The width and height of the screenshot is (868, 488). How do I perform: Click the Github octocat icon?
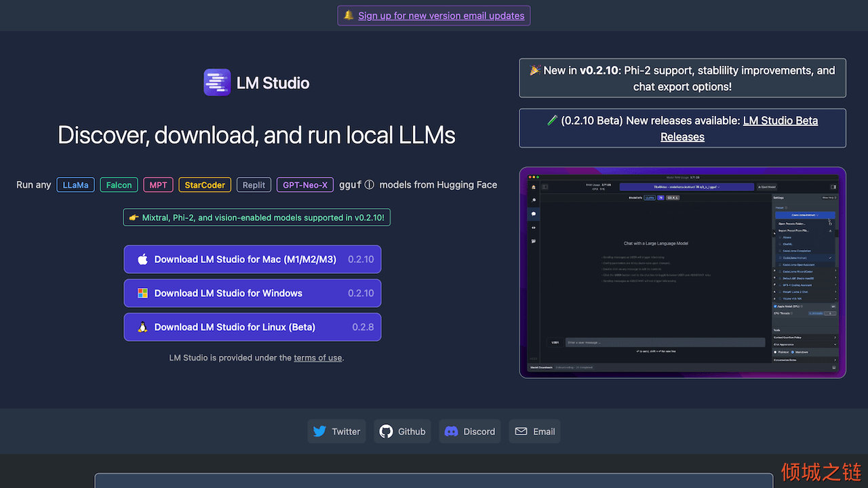pyautogui.click(x=386, y=431)
